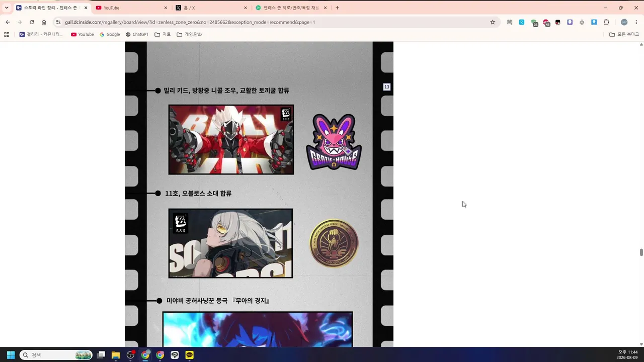This screenshot has width=644, height=362.
Task: Click the page vertical scrollbar thumb
Action: tap(641, 252)
